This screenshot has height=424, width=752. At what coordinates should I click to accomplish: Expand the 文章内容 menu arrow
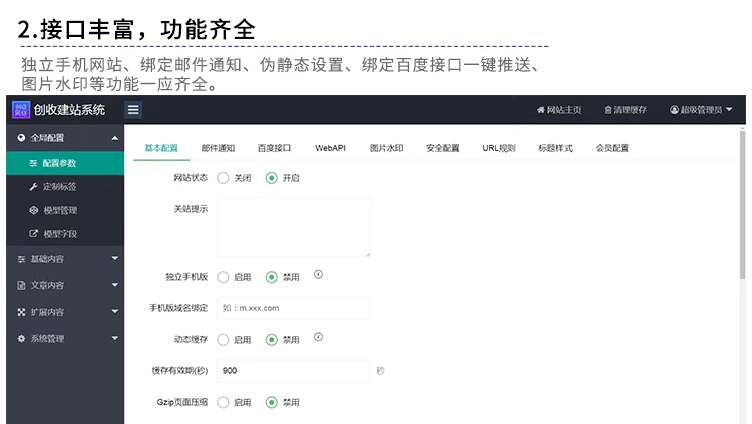[115, 284]
